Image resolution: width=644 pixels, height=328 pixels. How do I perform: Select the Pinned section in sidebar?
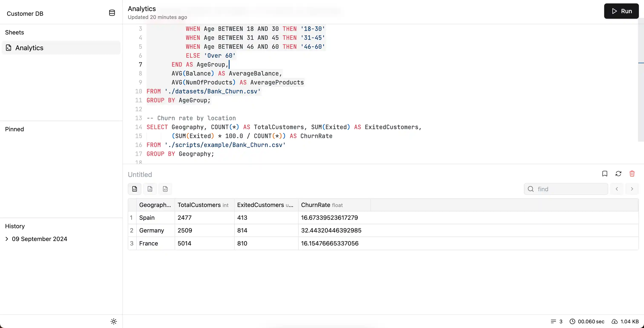point(14,129)
